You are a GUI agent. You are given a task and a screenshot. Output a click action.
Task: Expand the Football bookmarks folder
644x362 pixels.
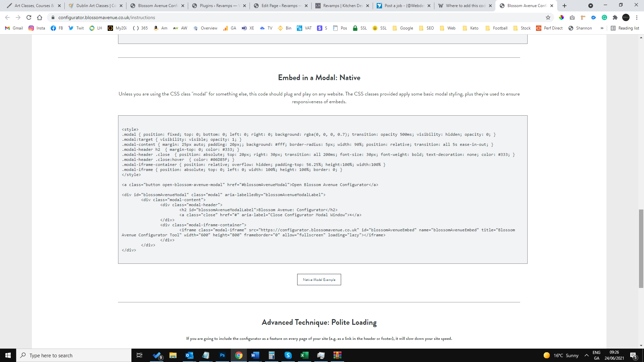click(496, 28)
